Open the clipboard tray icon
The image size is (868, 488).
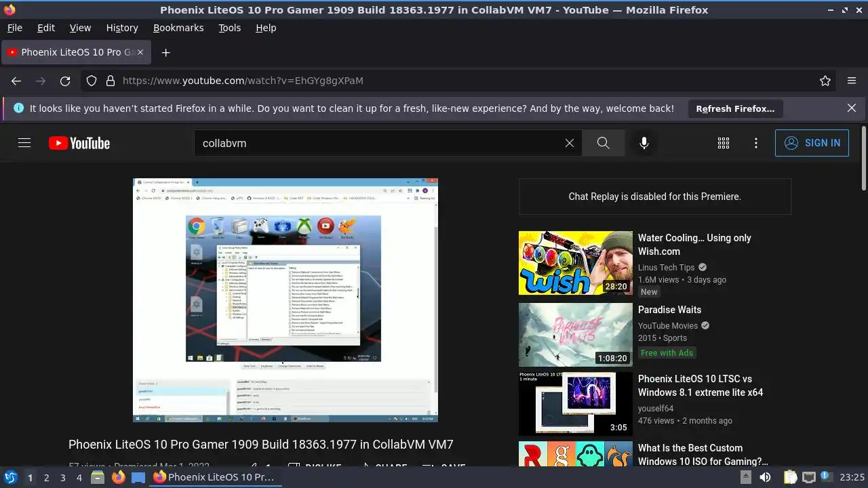790,477
